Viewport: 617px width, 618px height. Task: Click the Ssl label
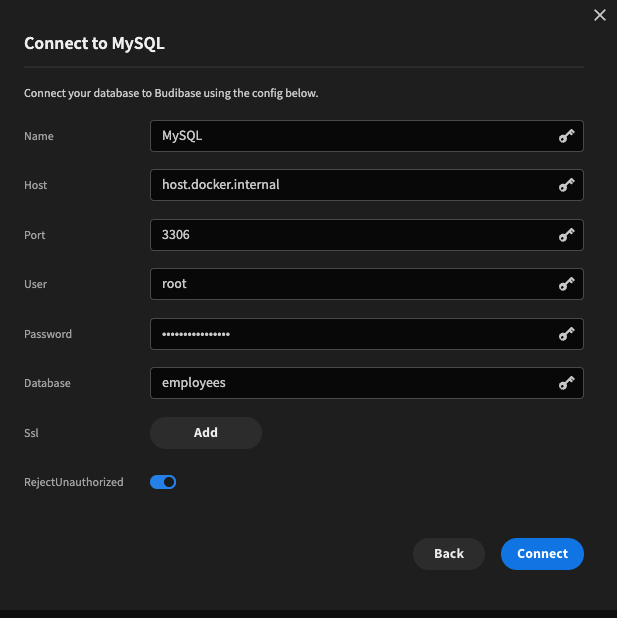pyautogui.click(x=31, y=433)
